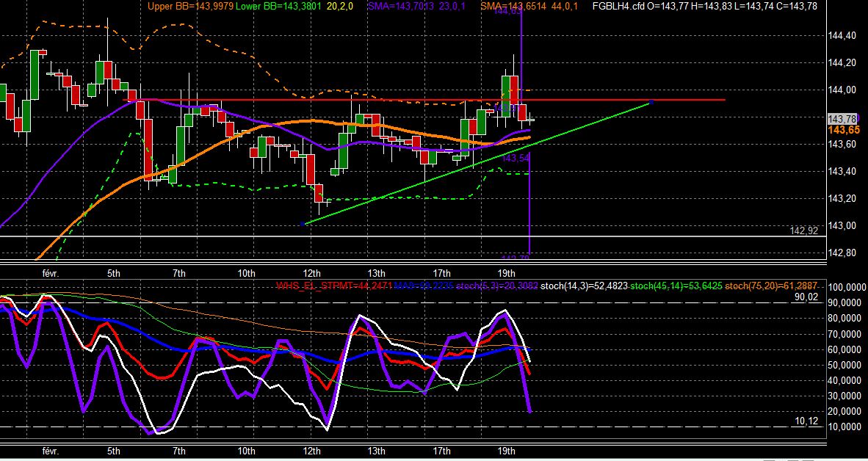868x461 pixels.
Task: Click '7th' on the price chart date axis
Action: (178, 273)
